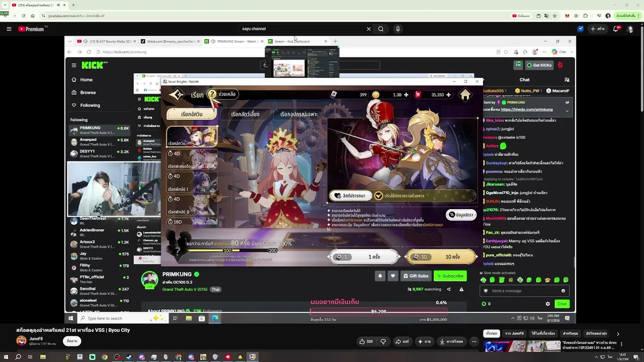The height and width of the screenshot is (362, 644).
Task: Click the YouTube search magnifier button
Action: tap(381, 29)
